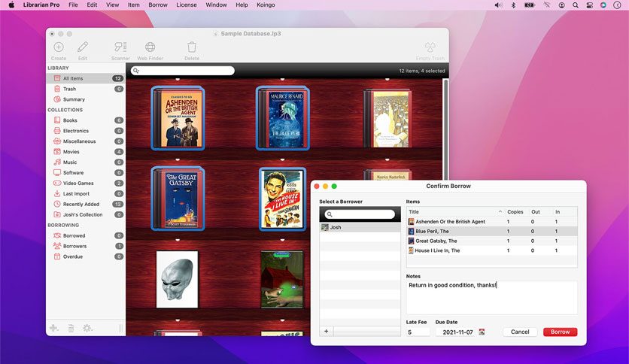Screen dimensions: 629x364
Task: Click the red Borrow button
Action: click(560, 332)
